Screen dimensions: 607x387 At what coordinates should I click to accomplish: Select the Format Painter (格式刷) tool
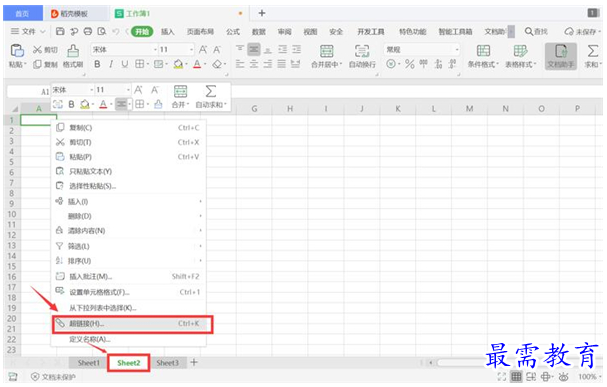click(73, 56)
